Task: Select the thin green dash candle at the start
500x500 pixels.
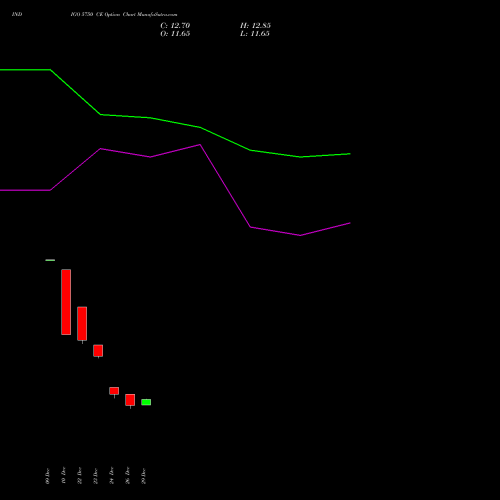Action: [50, 260]
